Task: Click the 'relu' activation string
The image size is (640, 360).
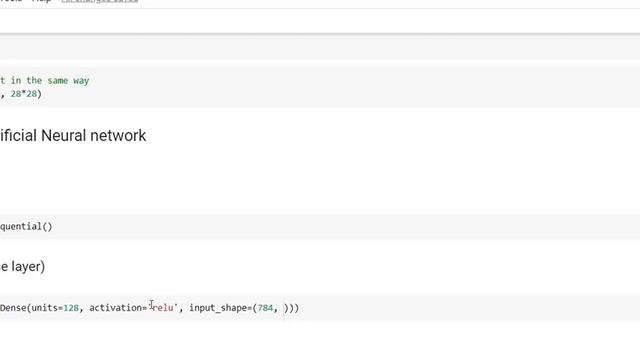Action: point(163,308)
